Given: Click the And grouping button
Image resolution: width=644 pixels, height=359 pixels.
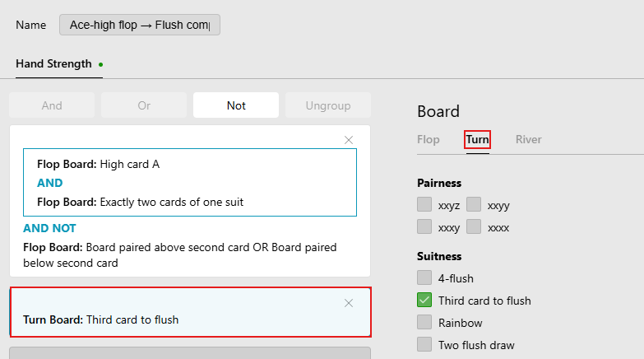Looking at the screenshot, I should click(x=52, y=105).
